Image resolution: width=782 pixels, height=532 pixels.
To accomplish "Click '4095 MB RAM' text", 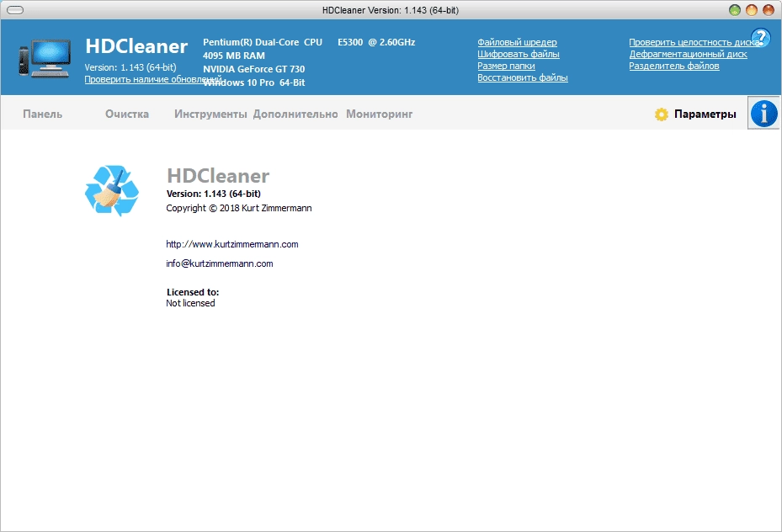I will pos(234,56).
